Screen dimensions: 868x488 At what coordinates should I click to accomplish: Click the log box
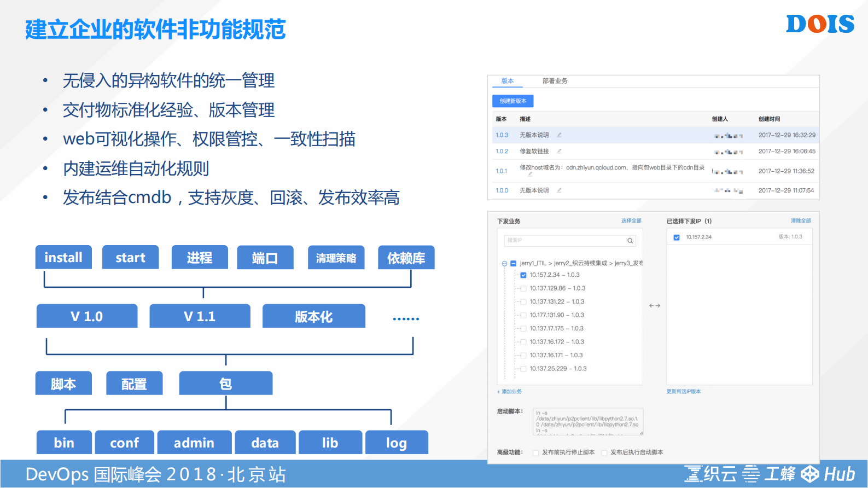[397, 443]
